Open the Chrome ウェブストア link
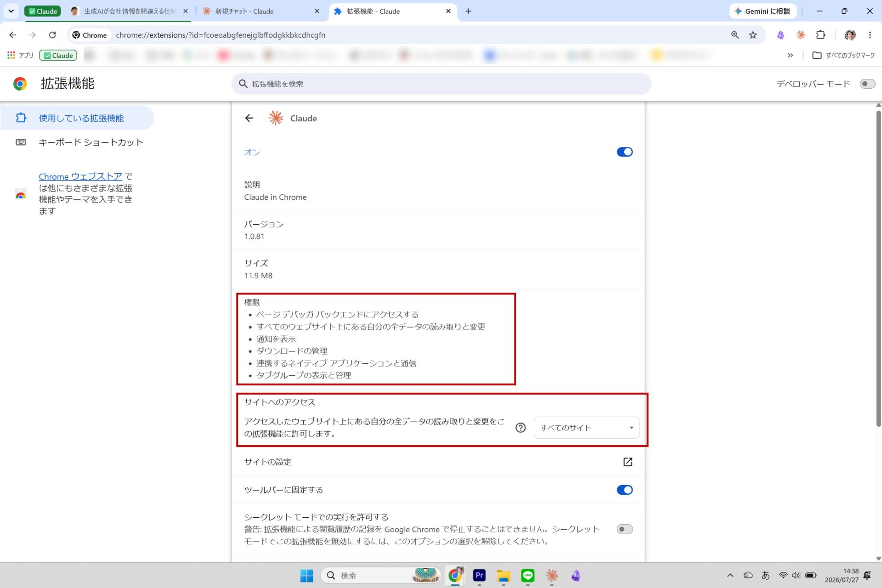 [80, 176]
